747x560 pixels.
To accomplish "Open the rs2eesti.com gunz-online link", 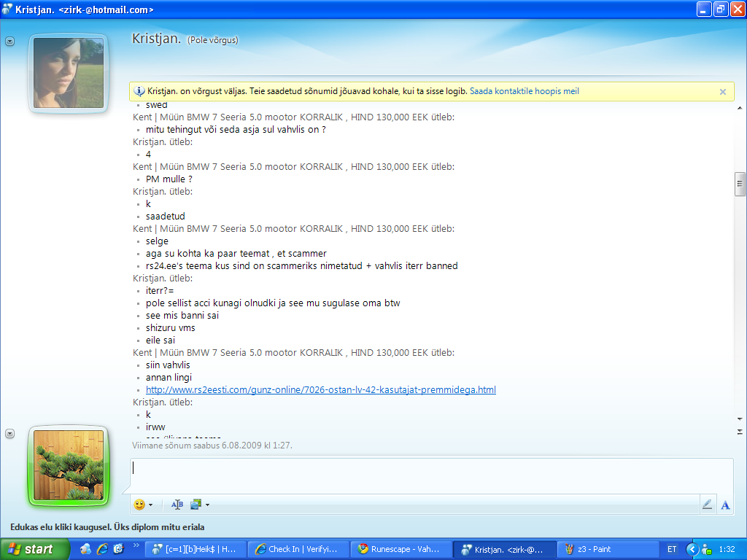I will 320,390.
